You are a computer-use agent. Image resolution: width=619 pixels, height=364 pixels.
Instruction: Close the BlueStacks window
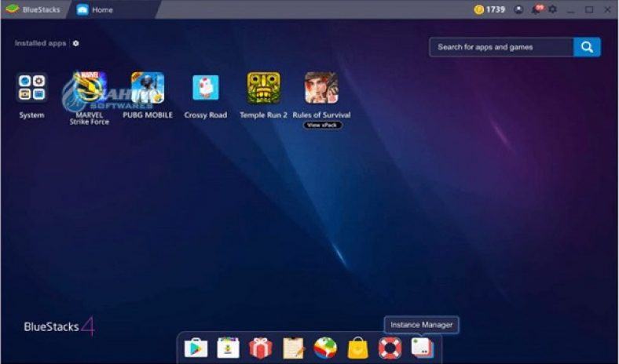click(x=607, y=9)
